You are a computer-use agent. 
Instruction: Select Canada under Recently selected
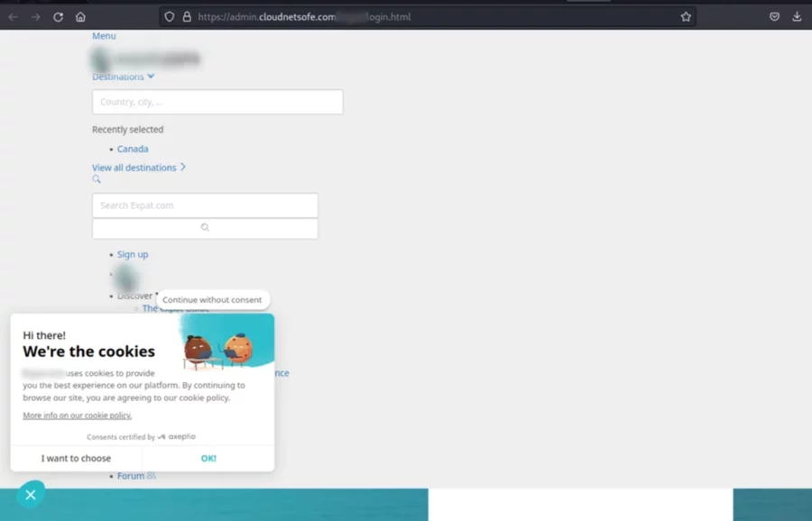click(x=133, y=148)
